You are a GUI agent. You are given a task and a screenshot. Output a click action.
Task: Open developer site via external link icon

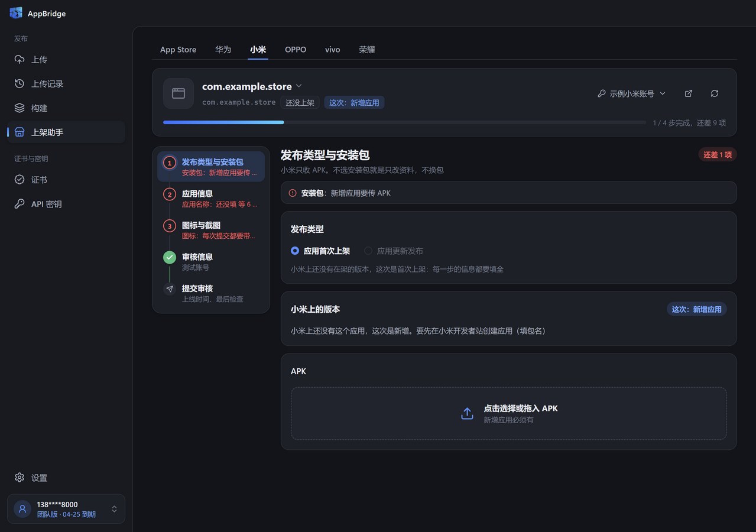(x=689, y=93)
